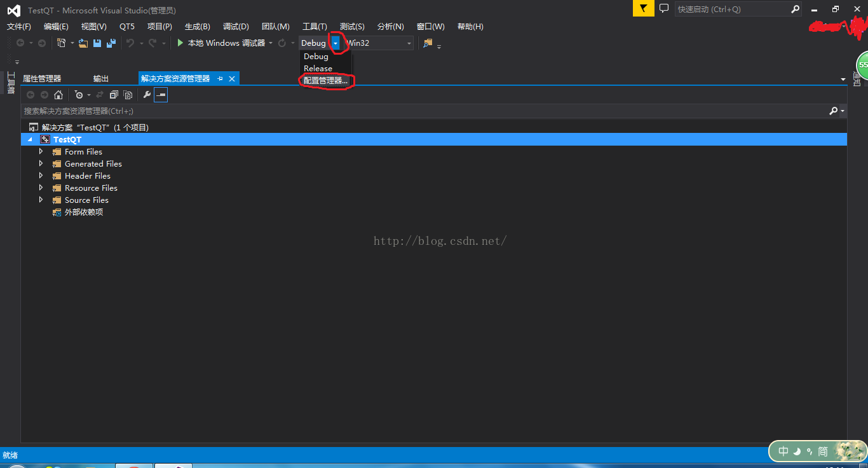Expand the Header Files folder
This screenshot has width=868, height=468.
[x=41, y=175]
